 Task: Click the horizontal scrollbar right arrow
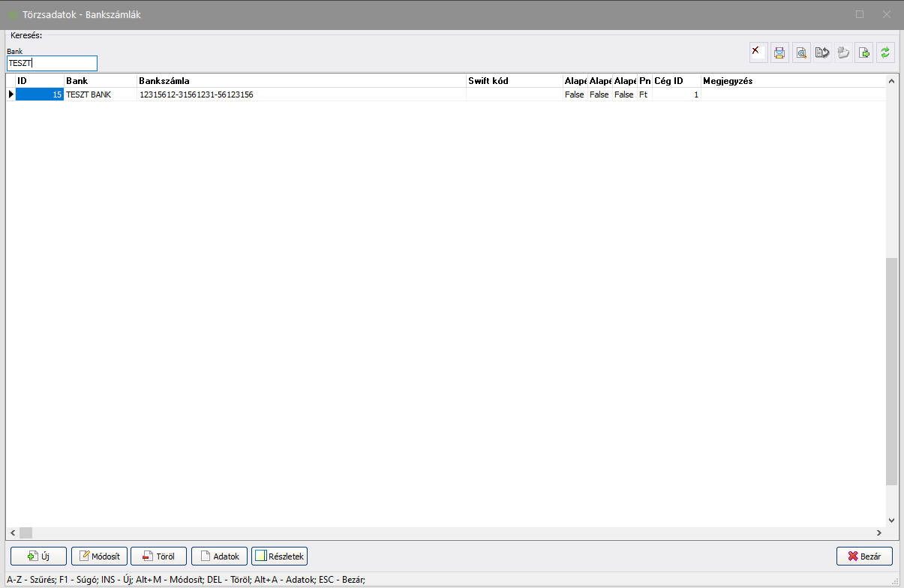click(878, 533)
